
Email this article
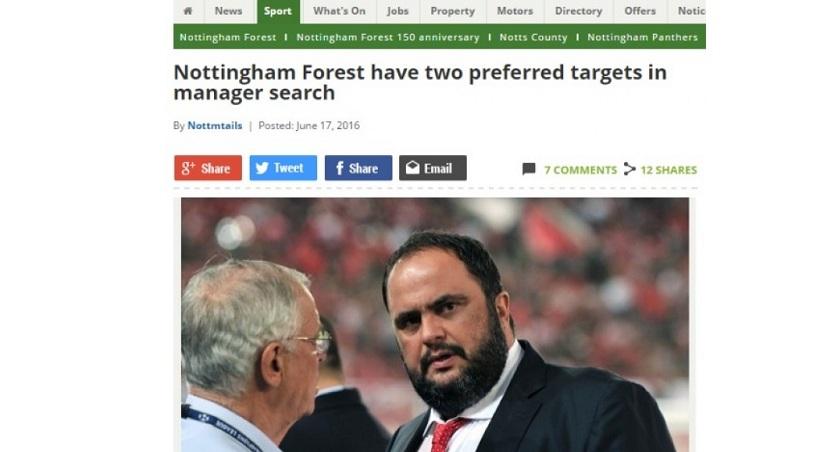point(433,168)
